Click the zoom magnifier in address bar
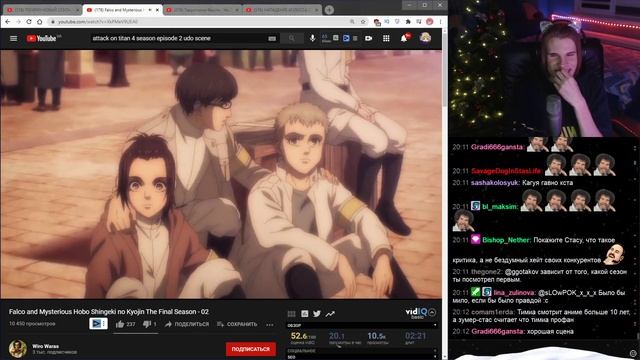The height and width of the screenshot is (360, 640). pos(352,22)
